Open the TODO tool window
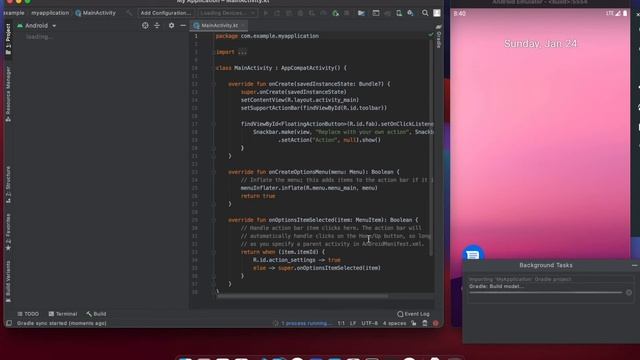The width and height of the screenshot is (640, 360). tap(28, 314)
